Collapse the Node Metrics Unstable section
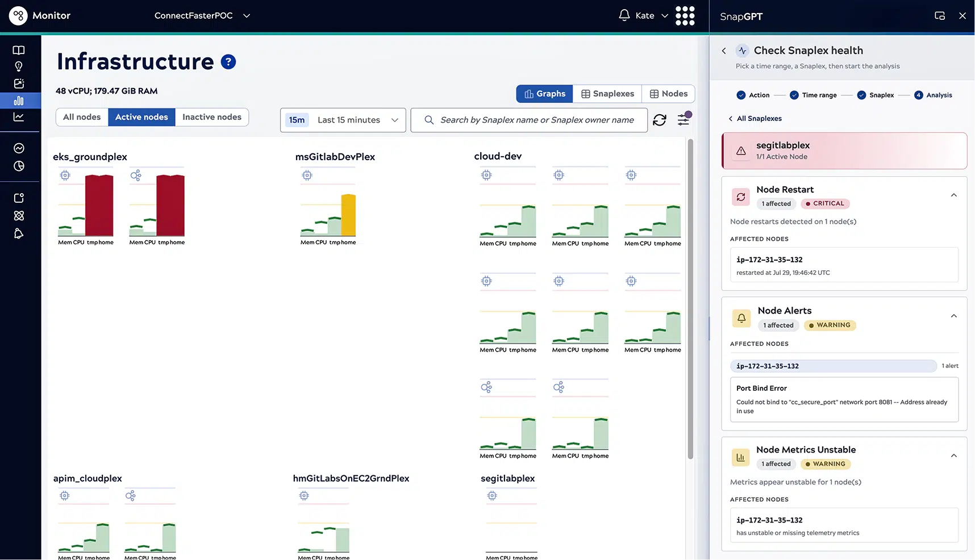Screen dimensions: 975x560 point(954,455)
